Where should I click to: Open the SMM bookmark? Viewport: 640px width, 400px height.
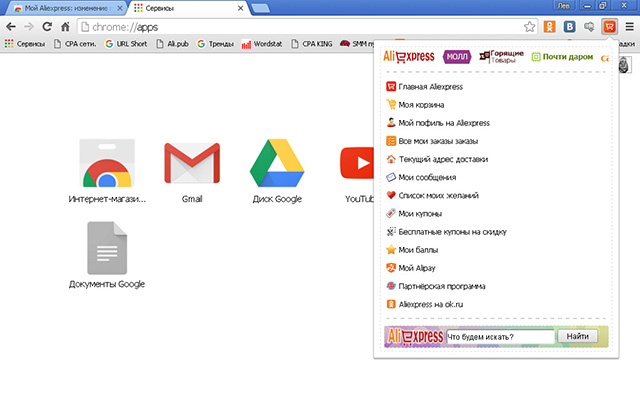point(357,44)
